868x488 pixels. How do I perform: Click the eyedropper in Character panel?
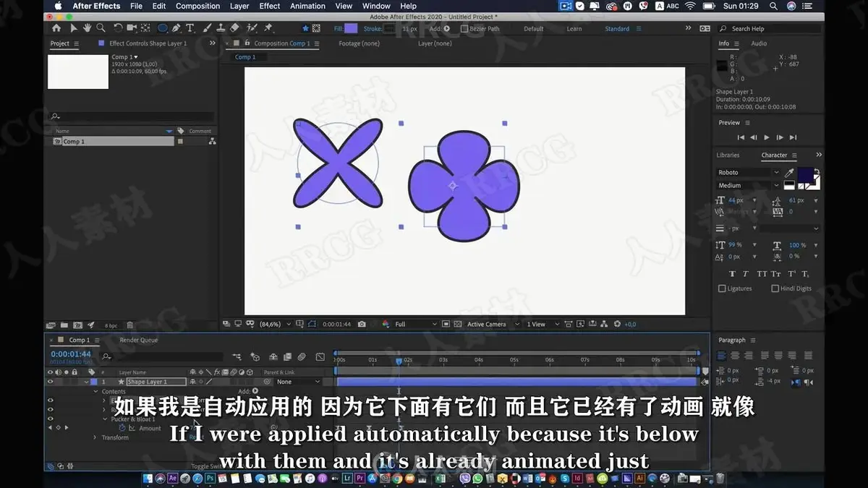(789, 173)
